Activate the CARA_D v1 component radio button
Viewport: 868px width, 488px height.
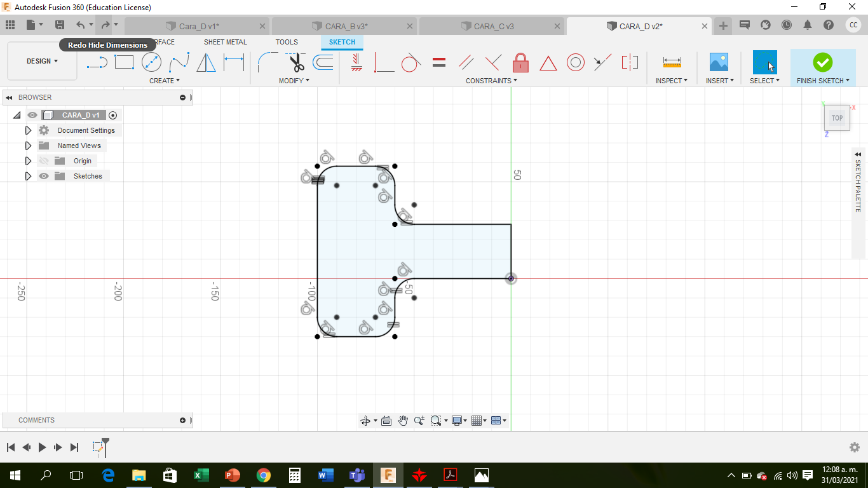pos(113,115)
